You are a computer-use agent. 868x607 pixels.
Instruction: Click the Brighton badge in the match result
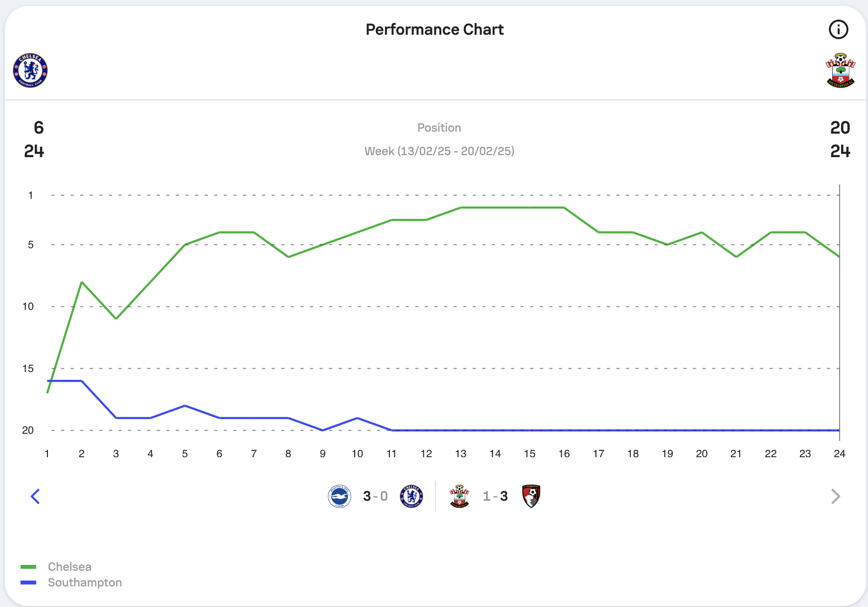tap(340, 496)
